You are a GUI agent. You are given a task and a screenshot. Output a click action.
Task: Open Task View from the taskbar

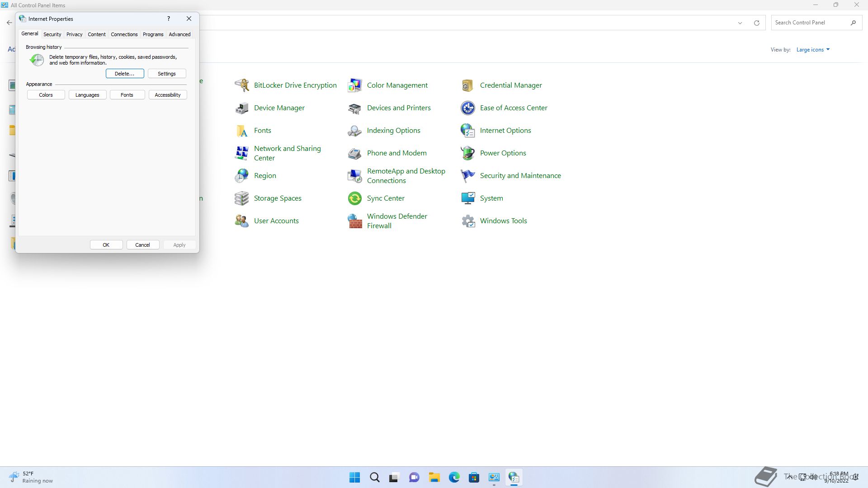[395, 477]
